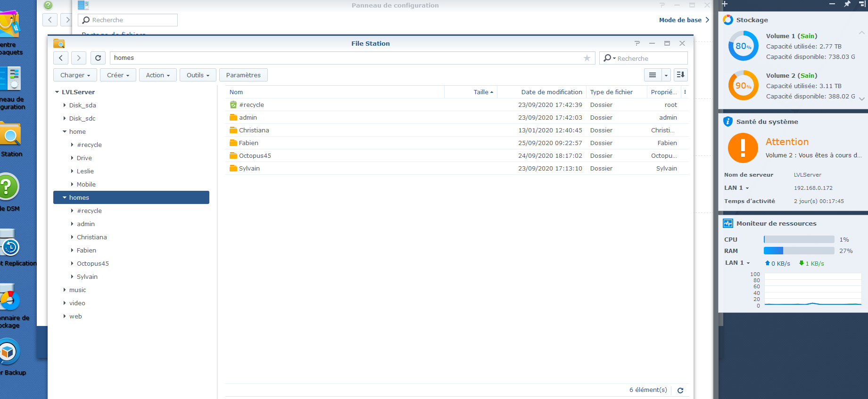Pin the widgets panel
The height and width of the screenshot is (399, 868).
point(847,4)
